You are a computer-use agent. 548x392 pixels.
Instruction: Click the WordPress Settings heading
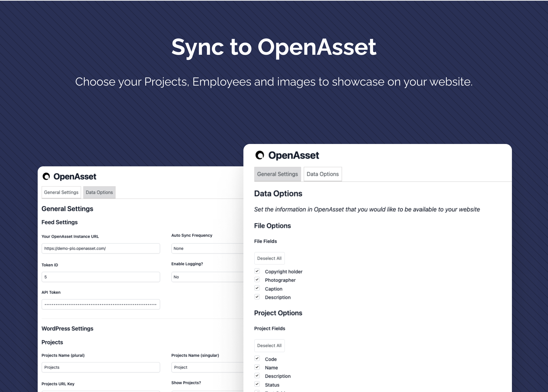click(67, 329)
